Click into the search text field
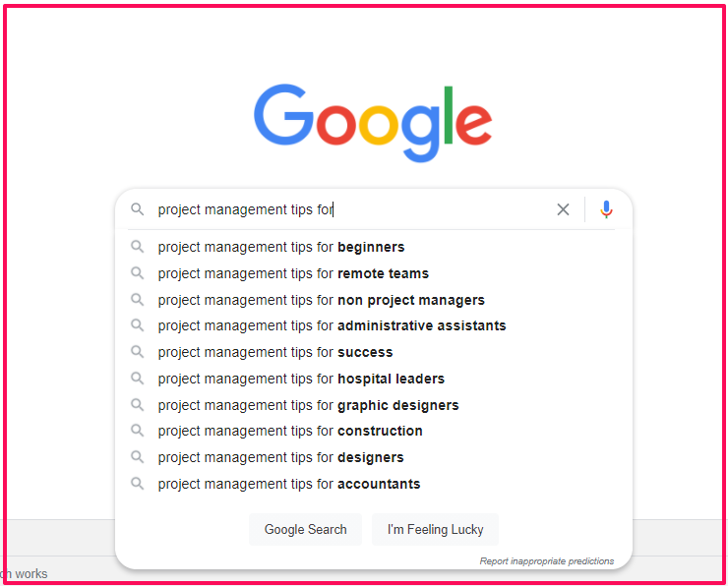Image resolution: width=728 pixels, height=586 pixels. [x=344, y=209]
